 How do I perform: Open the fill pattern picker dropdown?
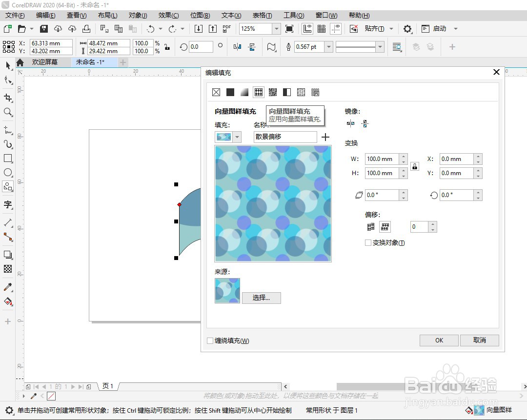point(237,137)
